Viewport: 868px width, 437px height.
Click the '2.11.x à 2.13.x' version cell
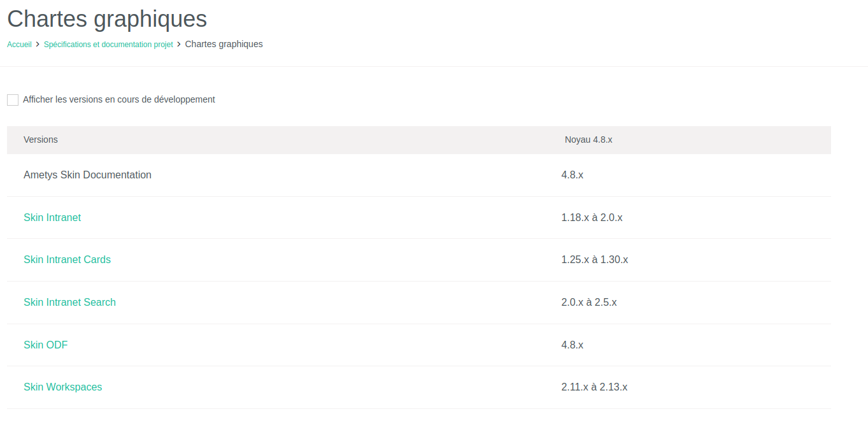tap(594, 387)
